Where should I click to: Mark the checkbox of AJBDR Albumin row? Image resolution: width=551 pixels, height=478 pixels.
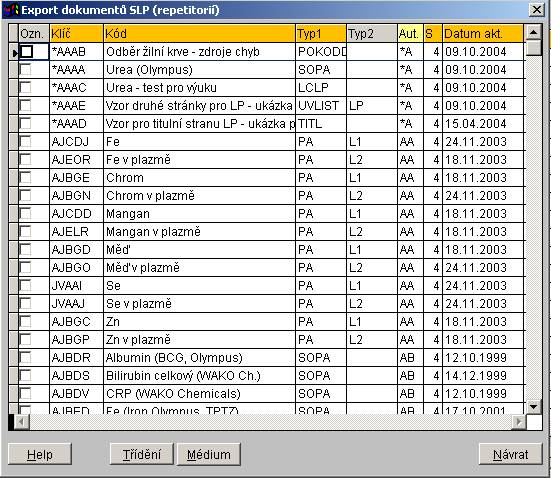pyautogui.click(x=25, y=357)
